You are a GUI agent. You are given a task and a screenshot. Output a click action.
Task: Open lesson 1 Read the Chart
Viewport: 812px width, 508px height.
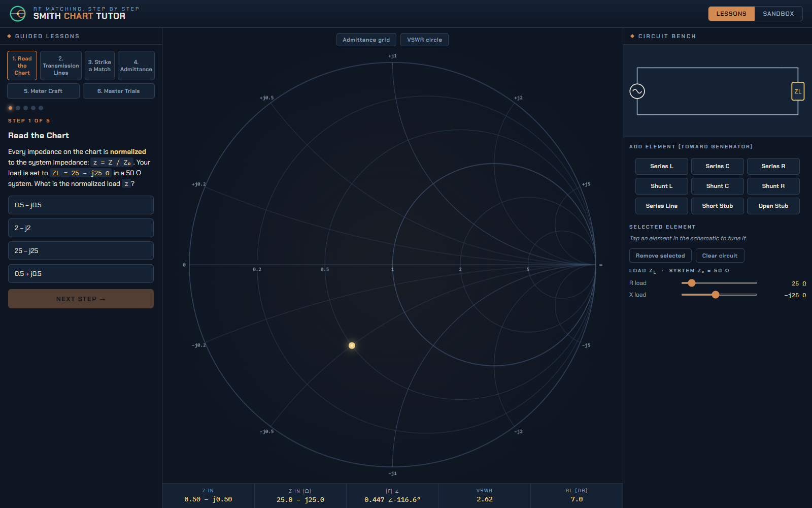click(x=22, y=66)
